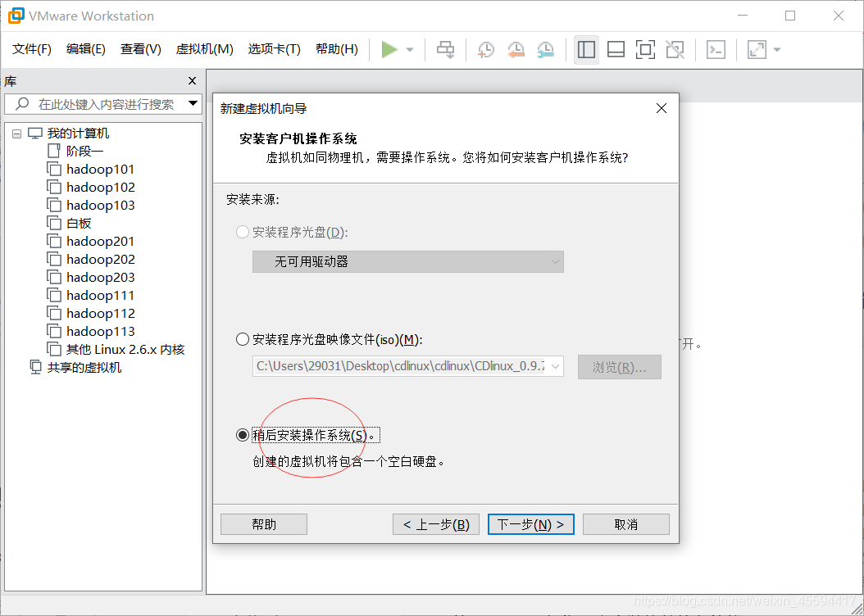
Task: Open the 帮助(H) menu
Action: tap(337, 49)
